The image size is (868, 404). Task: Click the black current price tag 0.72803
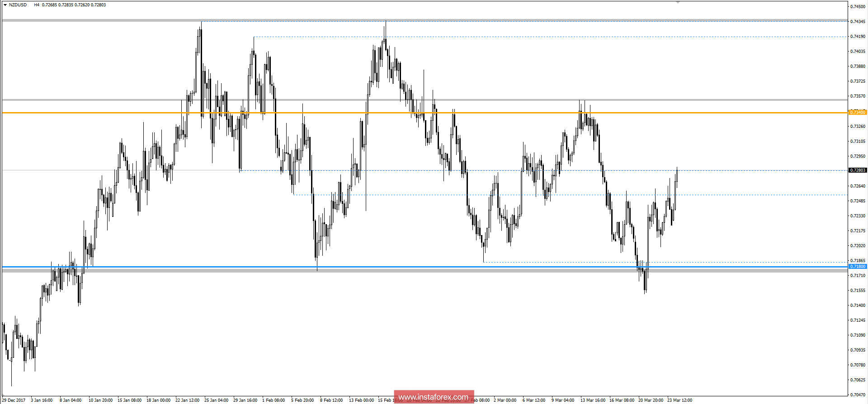pyautogui.click(x=858, y=170)
